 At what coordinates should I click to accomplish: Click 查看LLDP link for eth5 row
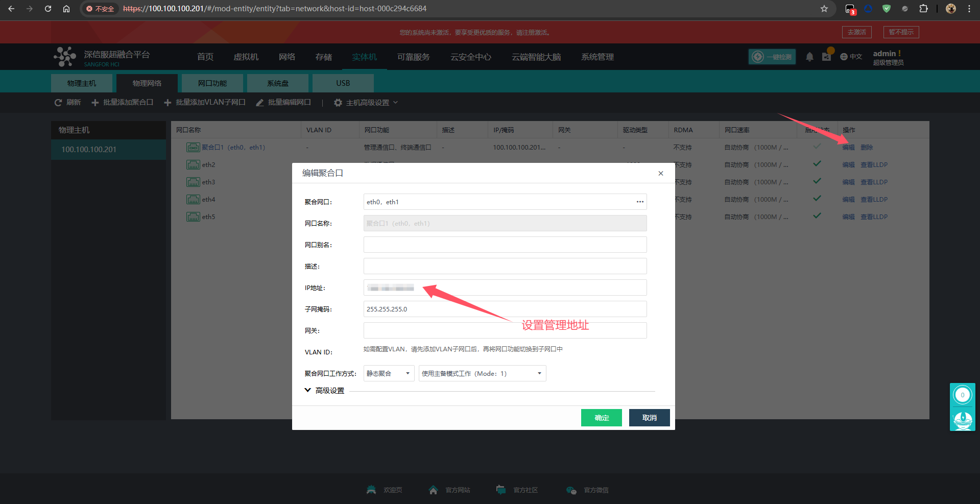point(874,217)
